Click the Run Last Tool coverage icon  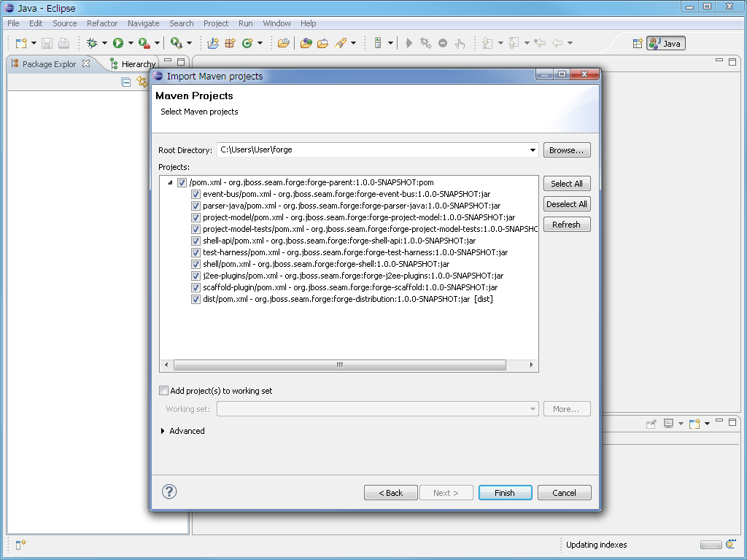tap(144, 43)
